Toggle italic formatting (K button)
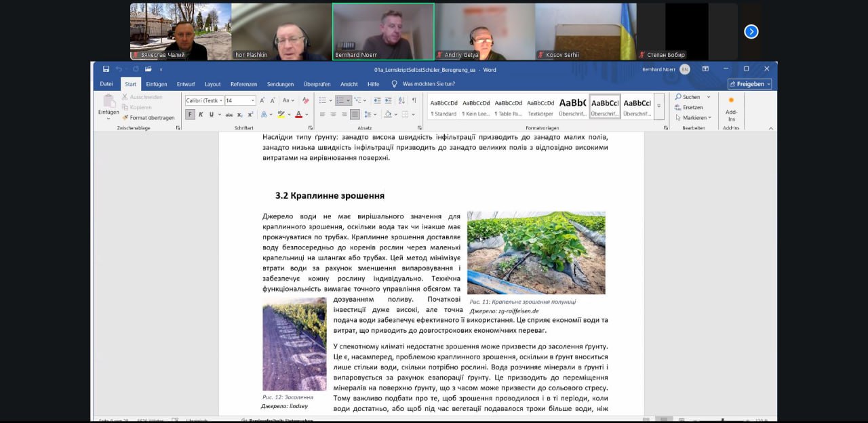868x423 pixels. click(x=201, y=115)
